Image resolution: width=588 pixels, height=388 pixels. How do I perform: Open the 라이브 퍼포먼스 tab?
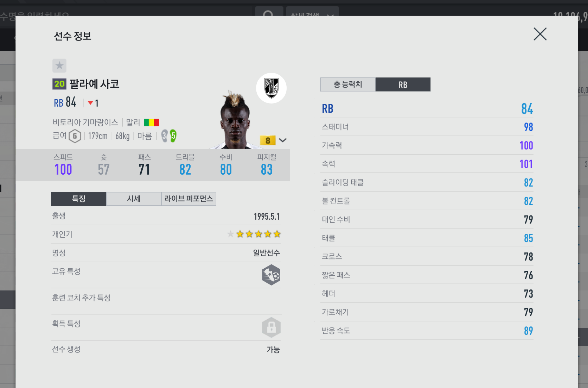click(188, 199)
